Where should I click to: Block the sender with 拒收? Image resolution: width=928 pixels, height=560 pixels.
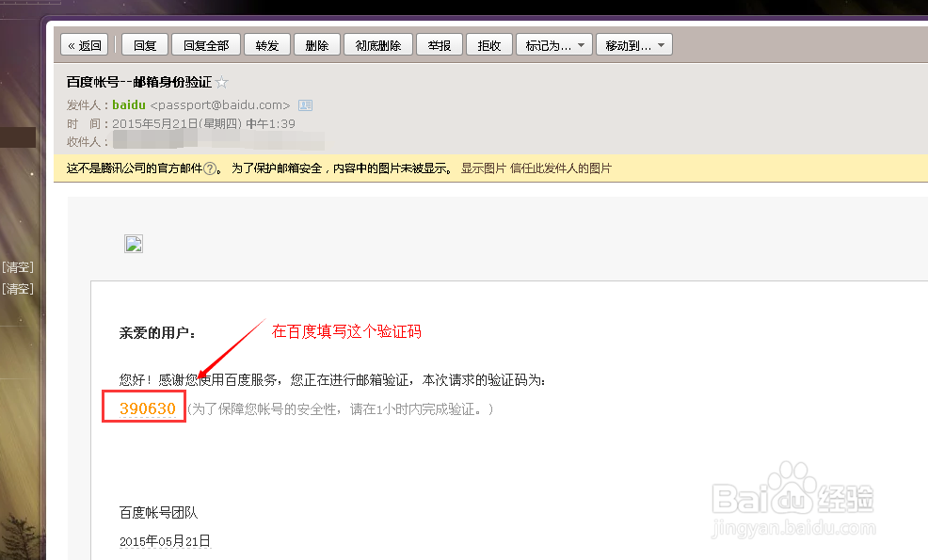[488, 43]
